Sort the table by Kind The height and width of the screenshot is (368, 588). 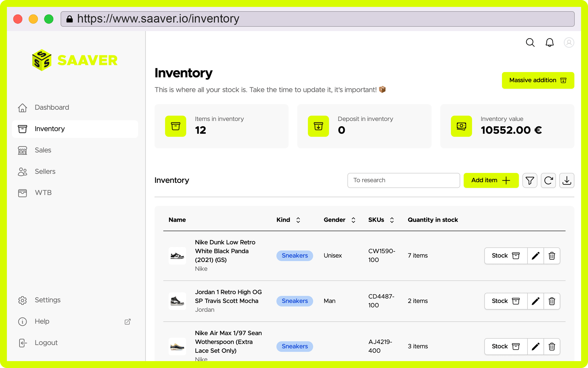coord(298,220)
